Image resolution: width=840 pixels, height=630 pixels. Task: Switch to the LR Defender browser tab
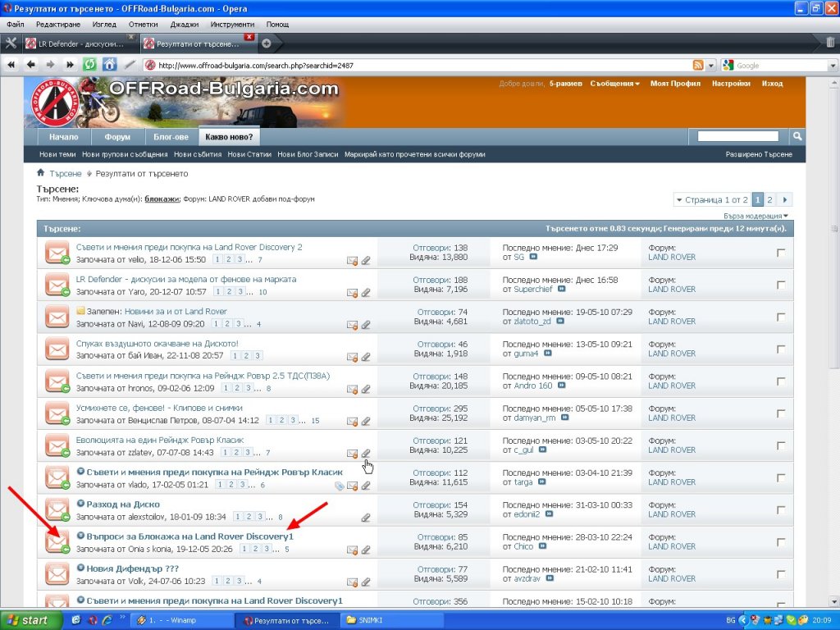80,44
